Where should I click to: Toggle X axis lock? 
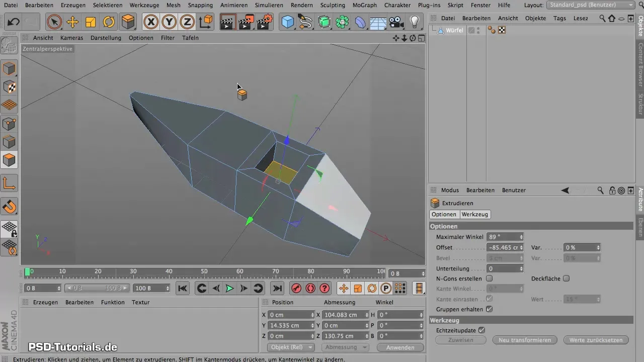click(151, 22)
